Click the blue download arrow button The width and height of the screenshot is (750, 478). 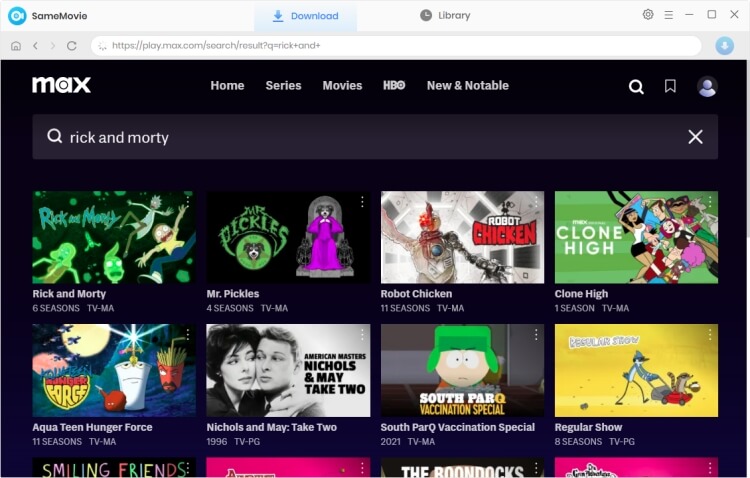click(725, 45)
